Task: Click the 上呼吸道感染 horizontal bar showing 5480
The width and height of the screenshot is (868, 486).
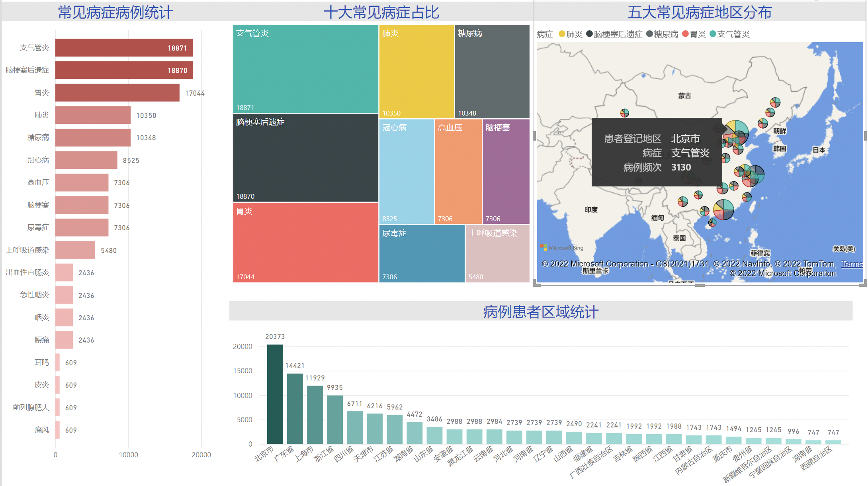Action: pyautogui.click(x=75, y=250)
